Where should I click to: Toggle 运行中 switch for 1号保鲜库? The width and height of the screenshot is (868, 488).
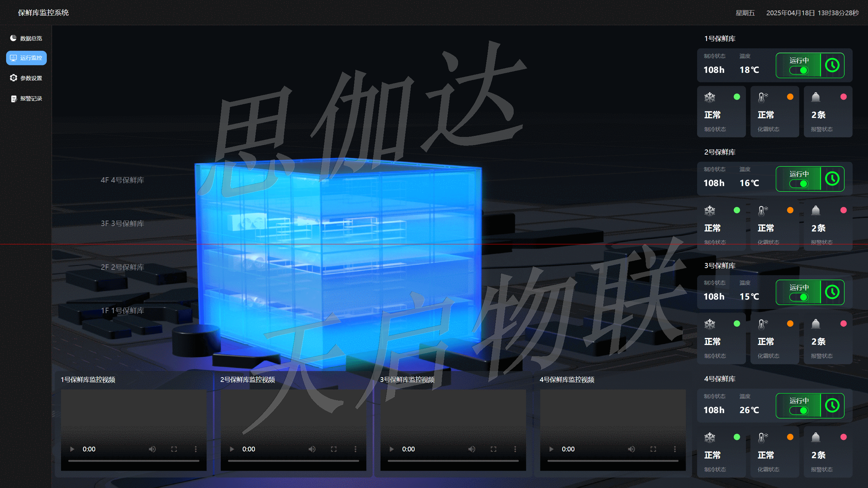point(799,70)
